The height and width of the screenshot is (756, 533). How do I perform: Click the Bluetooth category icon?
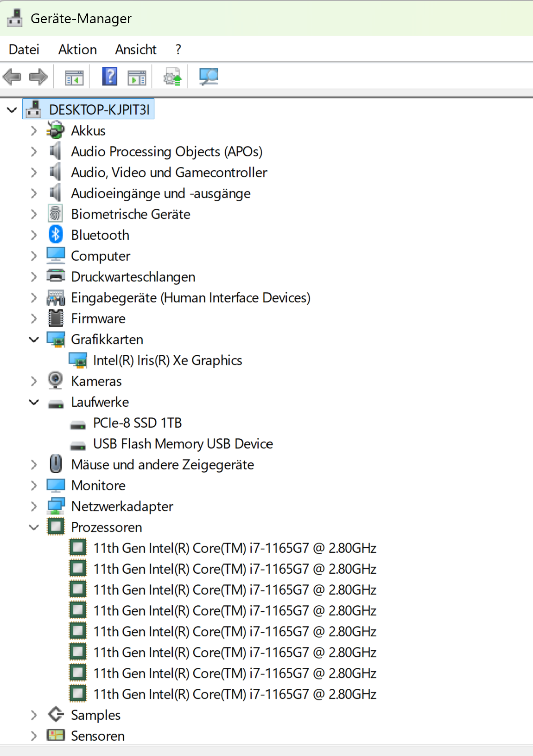click(56, 235)
